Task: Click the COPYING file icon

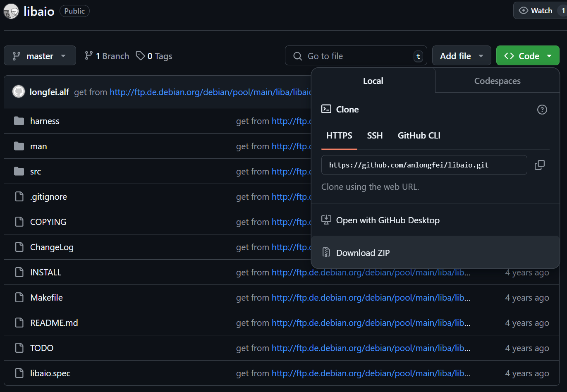Action: click(19, 222)
